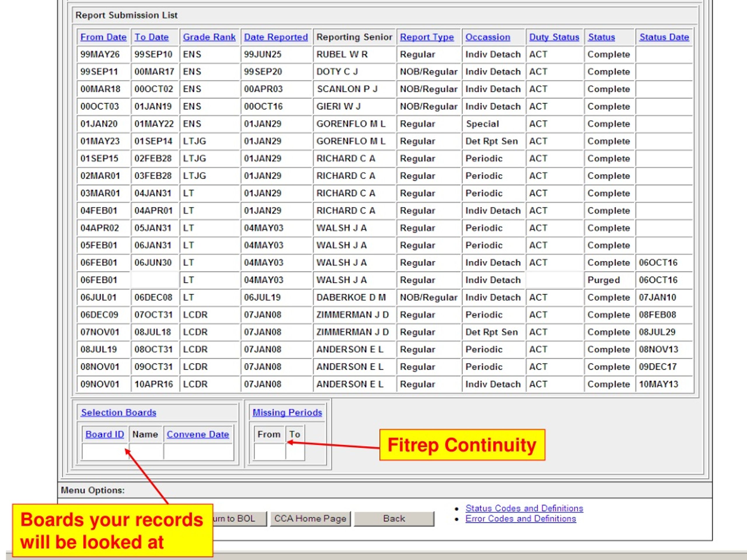Click the Return to BOL button

click(240, 519)
